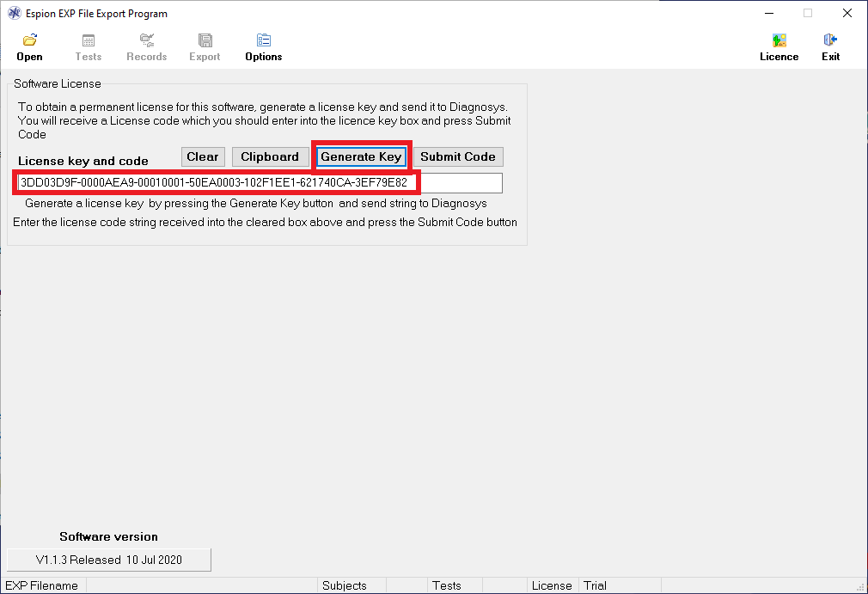The image size is (868, 594).
Task: Click the 'Software License' group title
Action: (58, 83)
